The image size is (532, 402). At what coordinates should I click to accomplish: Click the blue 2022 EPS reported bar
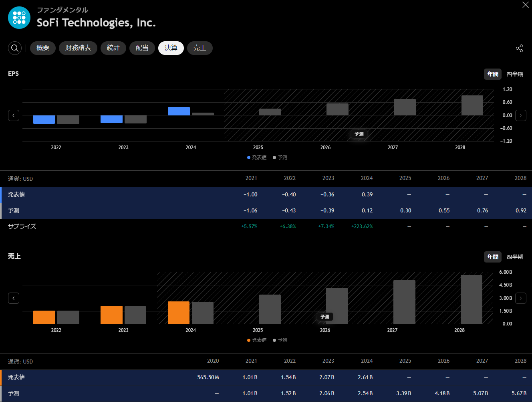pos(44,119)
